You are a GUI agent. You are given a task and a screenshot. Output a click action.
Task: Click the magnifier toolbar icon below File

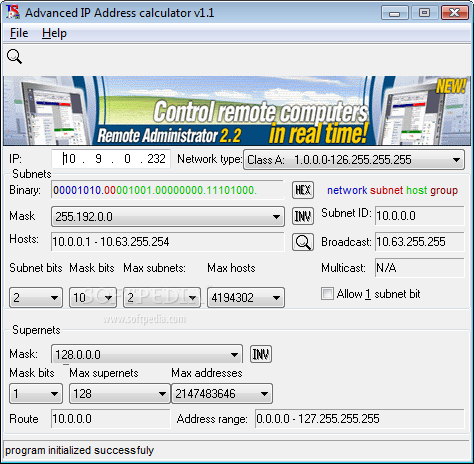(14, 57)
